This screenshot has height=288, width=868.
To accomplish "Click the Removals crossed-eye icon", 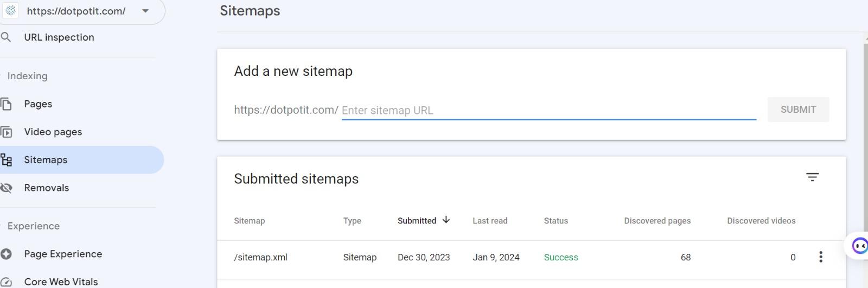I will coord(6,188).
